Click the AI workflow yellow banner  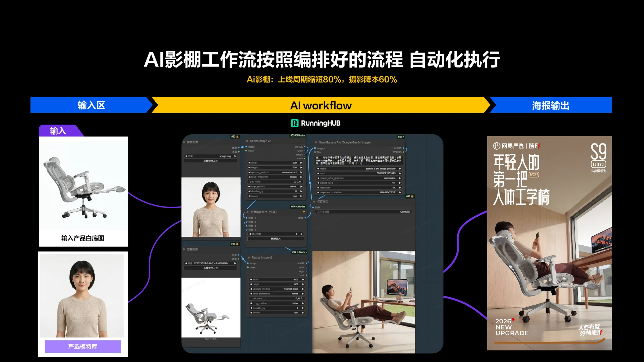(x=321, y=105)
